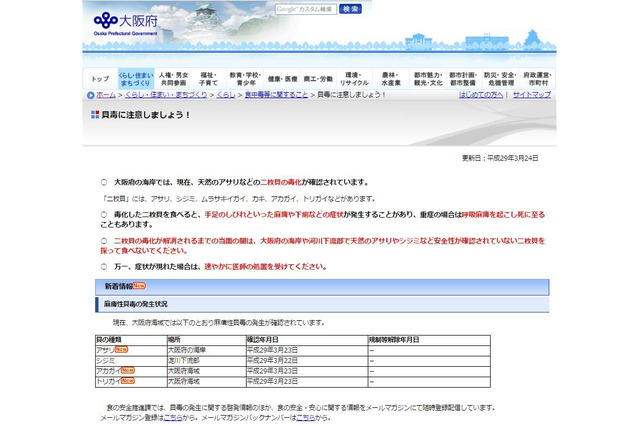Click the 貝毒に注意しましょう！ page heading
Screen dimensions: 640x426
(146, 115)
